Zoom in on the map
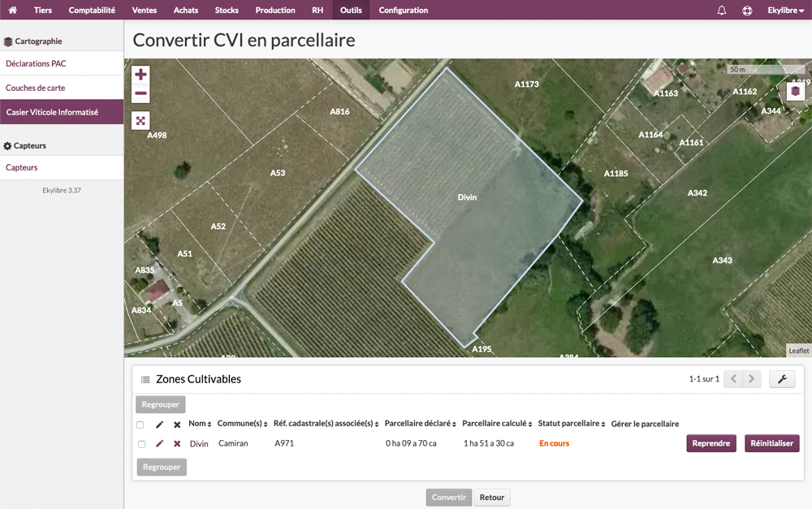This screenshot has height=509, width=812. click(140, 75)
